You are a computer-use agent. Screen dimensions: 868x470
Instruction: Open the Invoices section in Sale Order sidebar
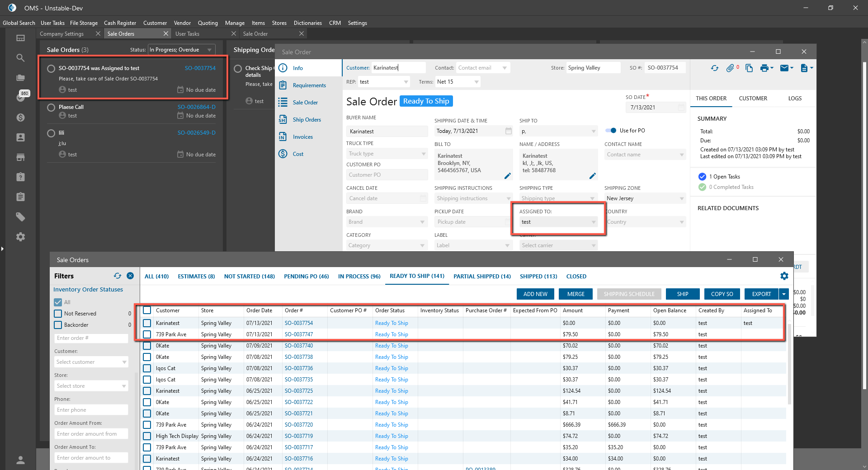tap(302, 137)
